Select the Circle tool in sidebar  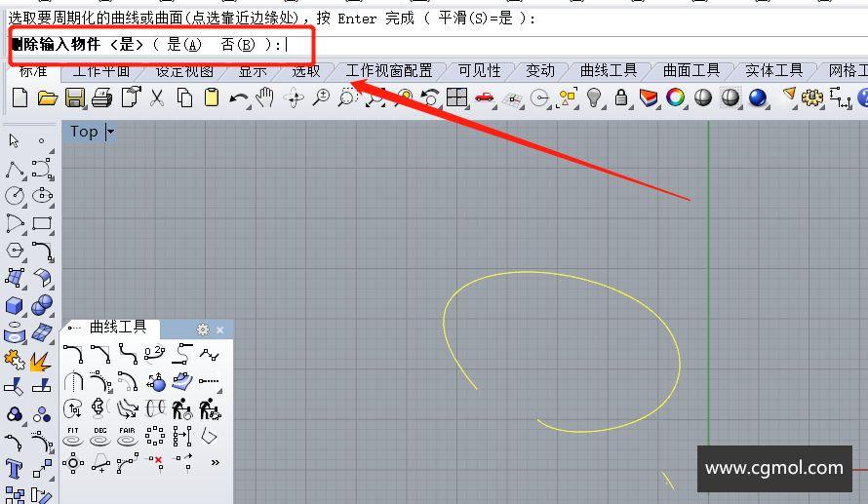[15, 196]
